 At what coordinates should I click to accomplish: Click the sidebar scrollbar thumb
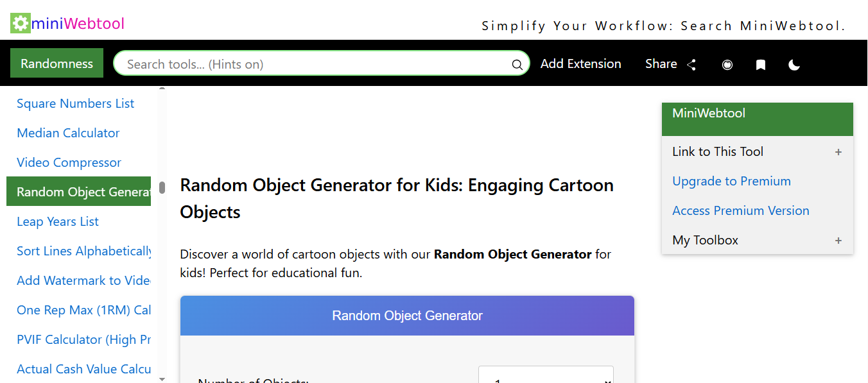(162, 187)
